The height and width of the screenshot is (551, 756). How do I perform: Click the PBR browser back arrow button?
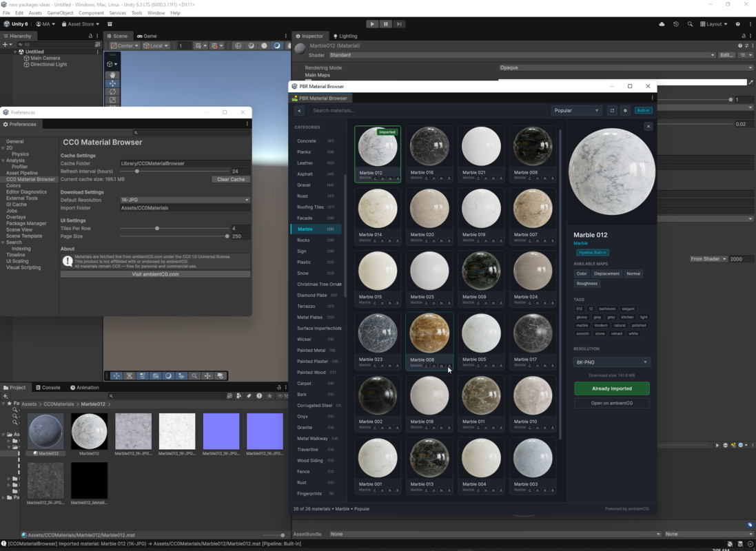pyautogui.click(x=299, y=110)
